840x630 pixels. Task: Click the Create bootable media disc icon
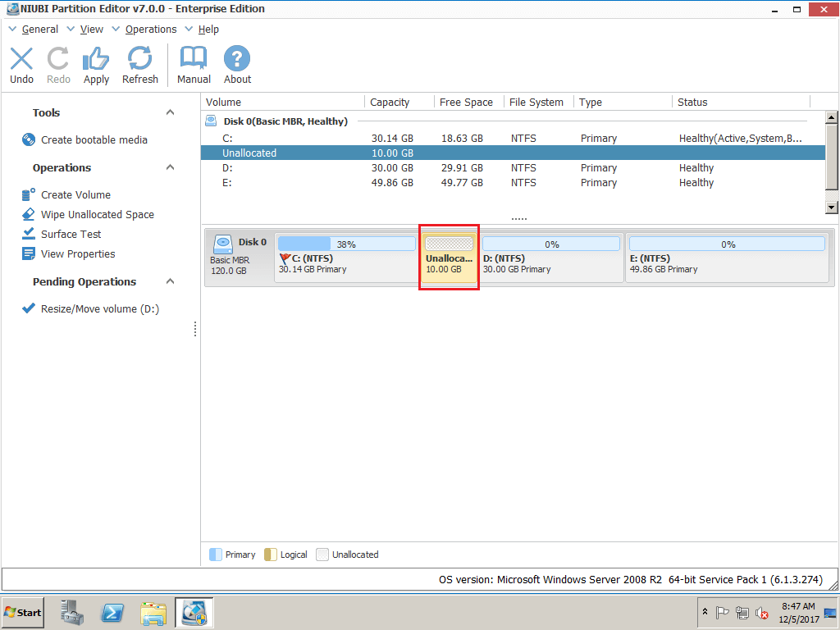coord(29,139)
